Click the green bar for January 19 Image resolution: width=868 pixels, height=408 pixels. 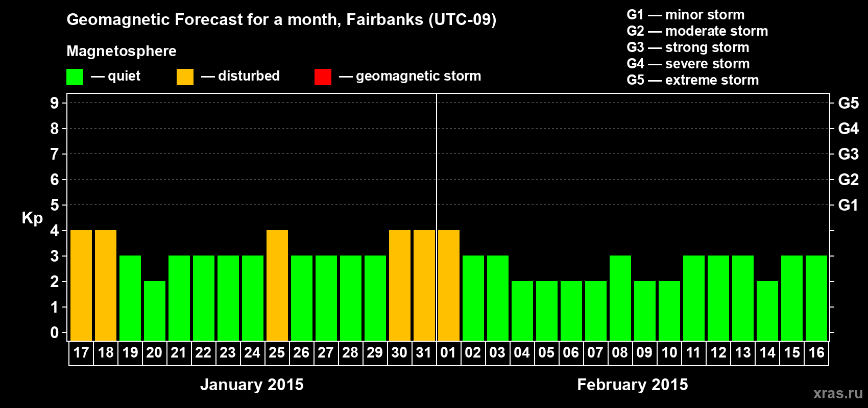click(x=130, y=298)
